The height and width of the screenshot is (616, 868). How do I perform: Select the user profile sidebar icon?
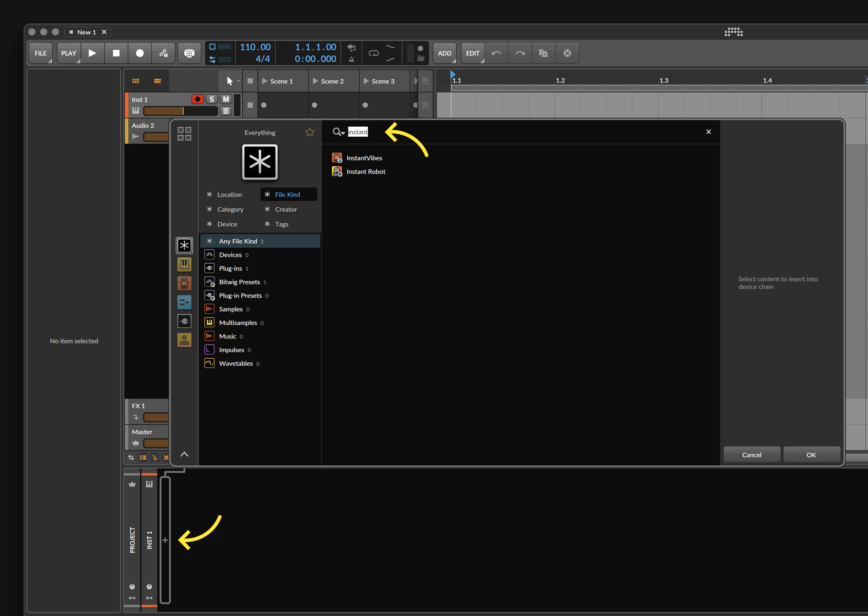[x=184, y=340]
